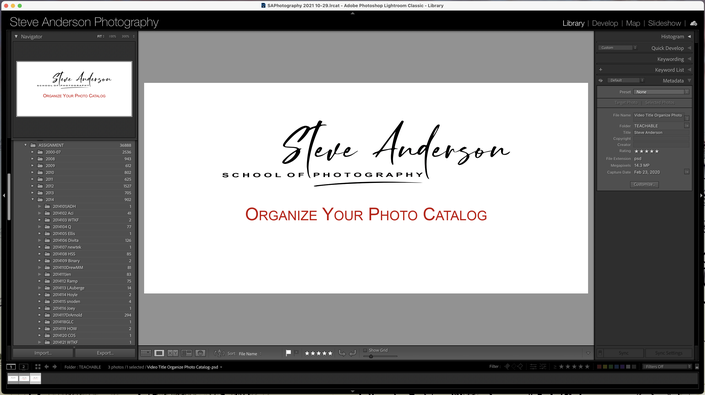The width and height of the screenshot is (705, 395).
Task: Rotate the photo counterclockwise
Action: coord(342,353)
